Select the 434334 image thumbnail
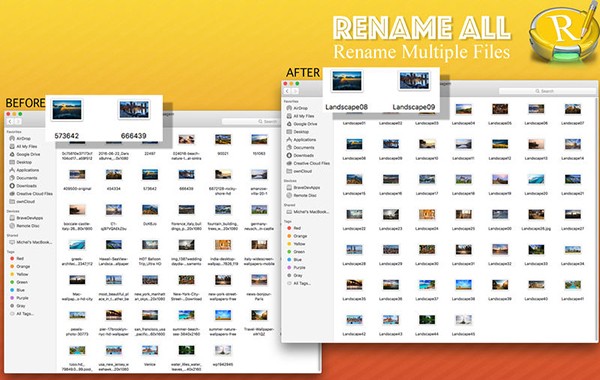This screenshot has height=380, width=600. click(114, 175)
